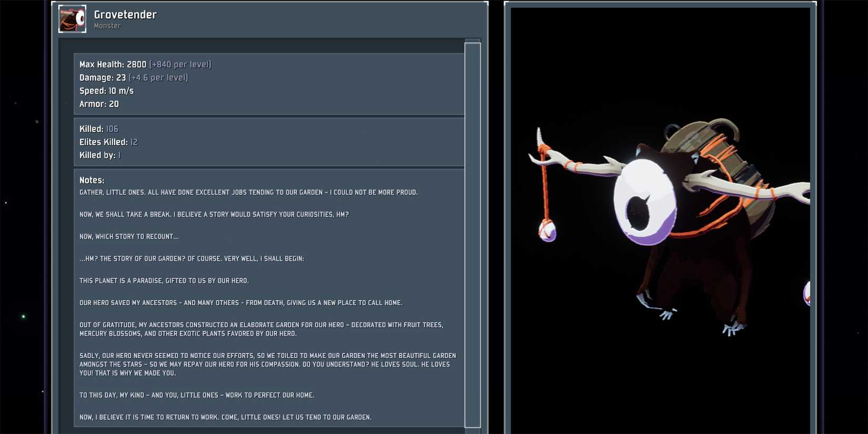
Task: Click the Killed count entry
Action: click(x=99, y=129)
